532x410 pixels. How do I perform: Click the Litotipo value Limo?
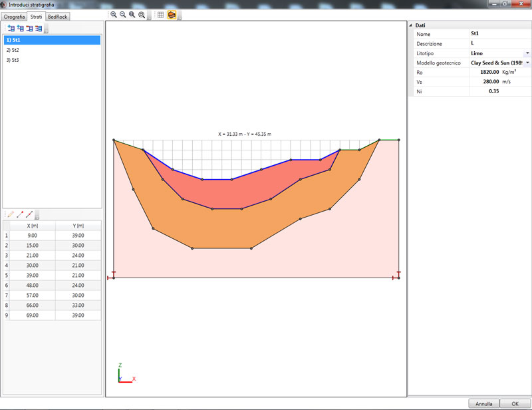(x=477, y=53)
